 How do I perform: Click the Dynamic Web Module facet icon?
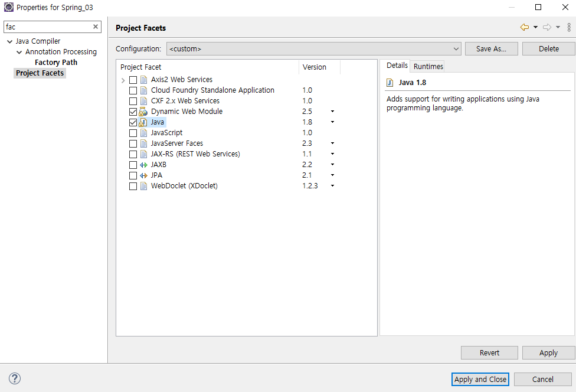(x=143, y=112)
